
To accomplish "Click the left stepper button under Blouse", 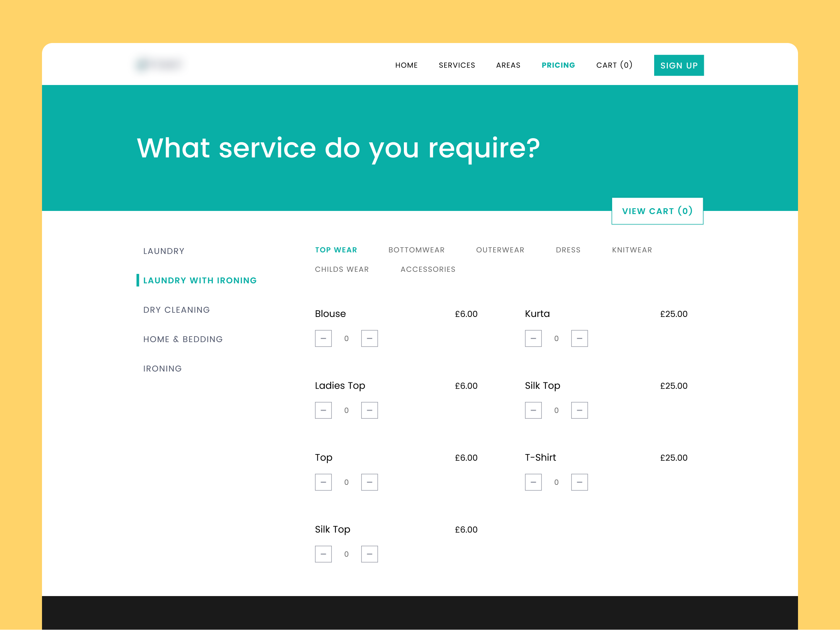I will point(323,338).
